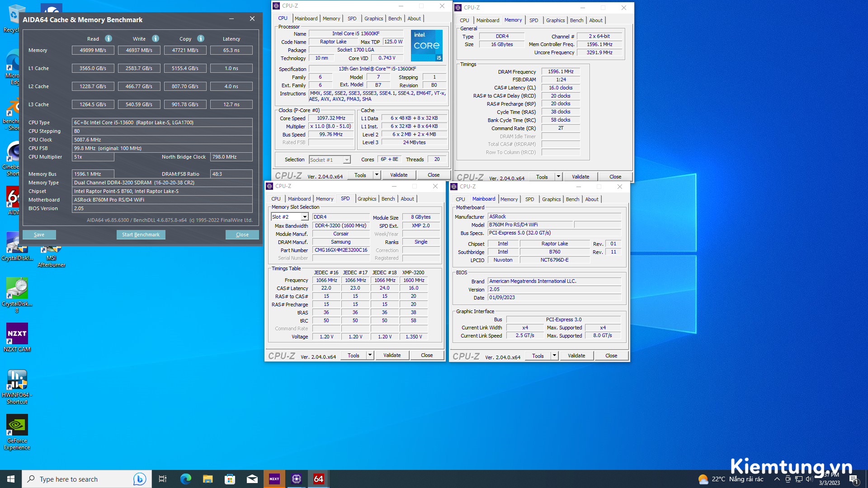Screen dimensions: 868x488
Task: Select SPD tab in Memory window
Action: (x=533, y=20)
